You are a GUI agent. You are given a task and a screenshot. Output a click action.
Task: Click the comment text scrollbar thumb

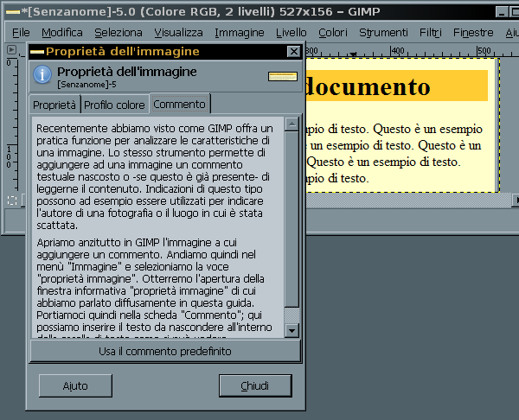pyautogui.click(x=292, y=216)
